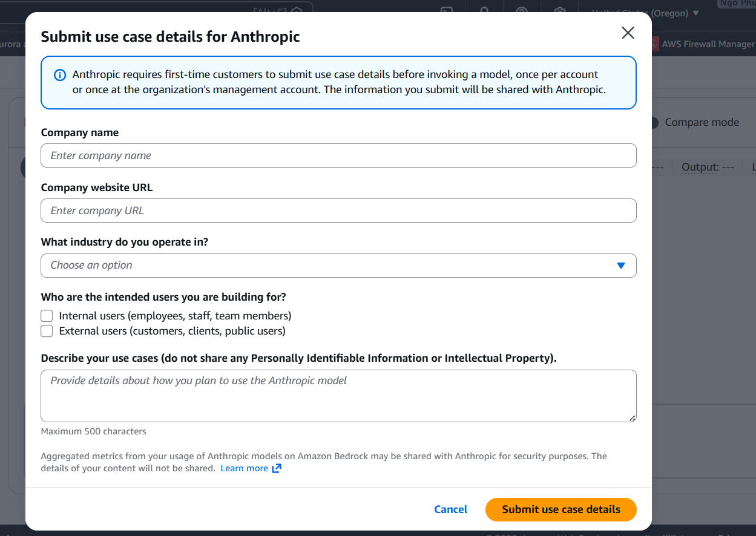Dismiss the dialog with the X icon
Viewport: 756px width, 536px height.
(x=628, y=33)
